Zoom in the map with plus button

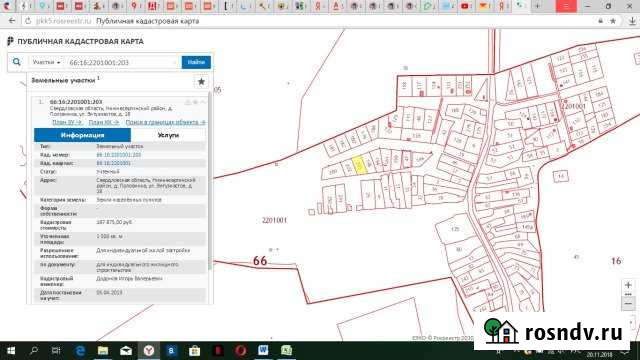628,285
